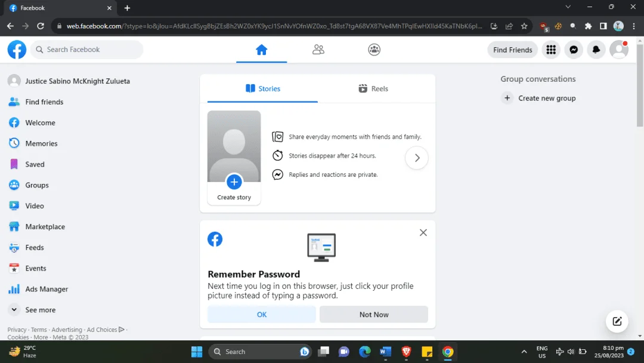Click the Create story card thumbnail
Screen dimensions: 644x363
234,158
